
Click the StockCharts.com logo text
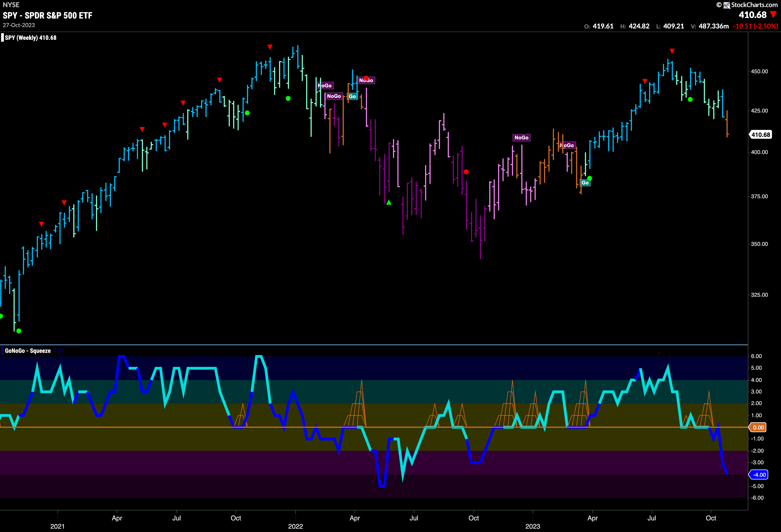[754, 5]
